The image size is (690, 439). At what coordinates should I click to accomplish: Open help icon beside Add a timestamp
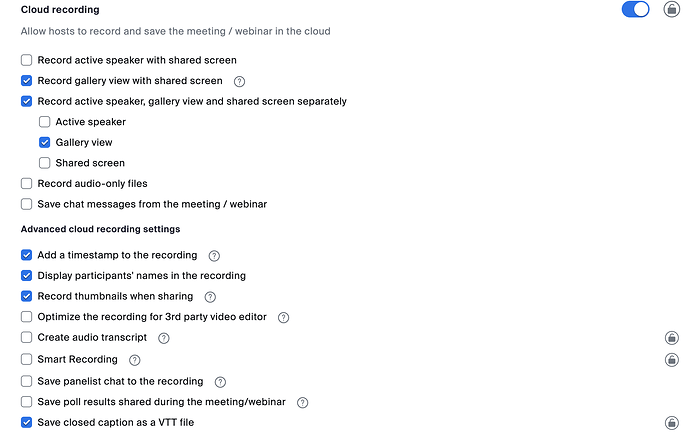[214, 255]
